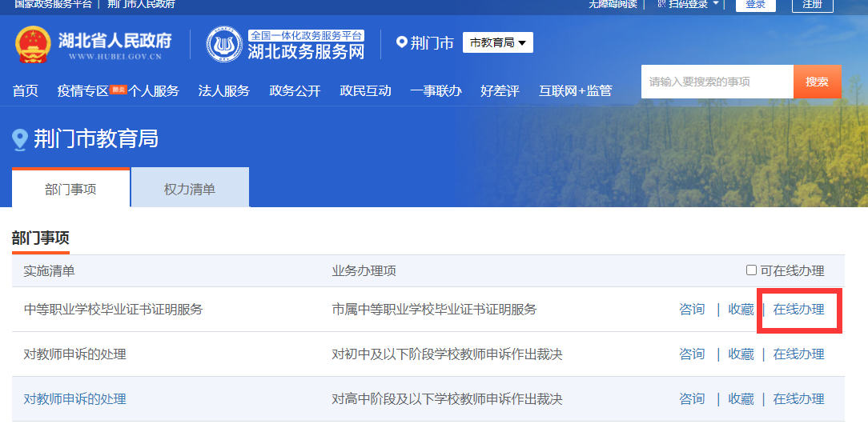Click the Hubei government services network logo

[x=224, y=45]
